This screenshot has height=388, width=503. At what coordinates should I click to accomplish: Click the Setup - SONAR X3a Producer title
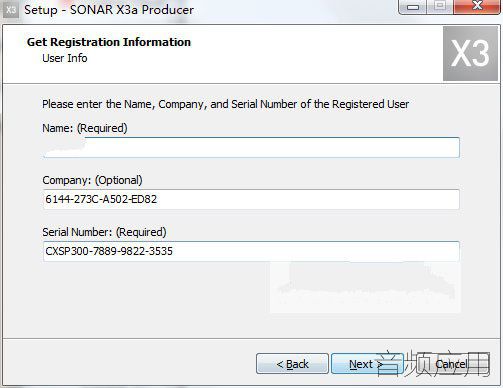click(109, 10)
